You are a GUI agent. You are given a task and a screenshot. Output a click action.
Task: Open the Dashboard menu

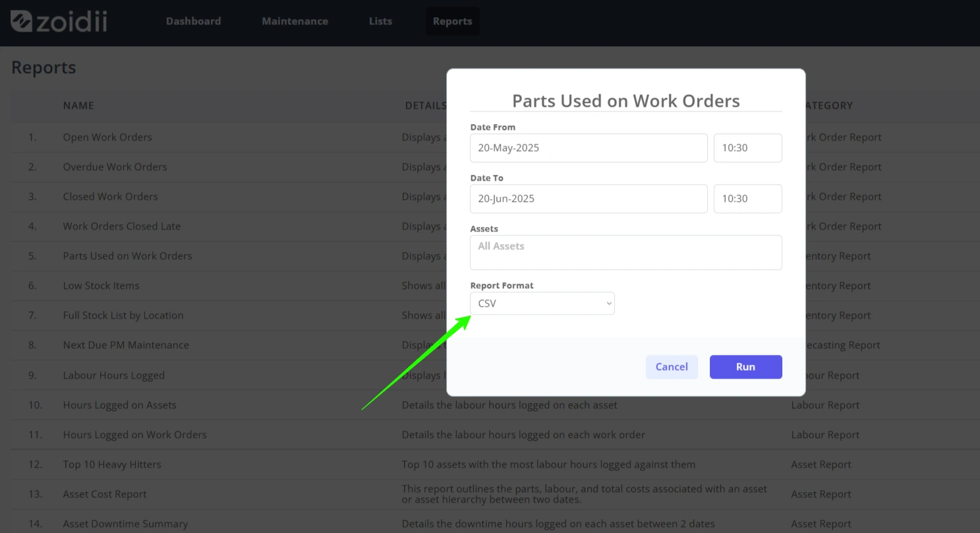point(193,21)
